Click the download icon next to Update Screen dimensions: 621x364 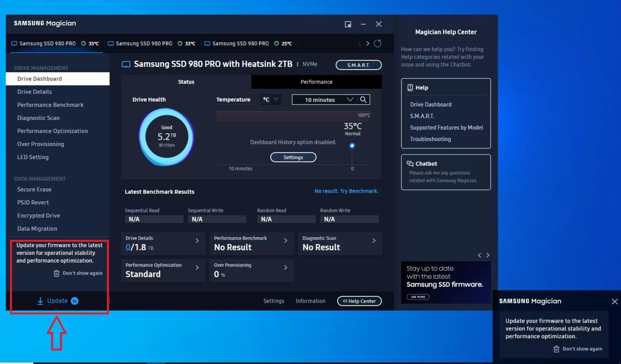pyautogui.click(x=40, y=301)
